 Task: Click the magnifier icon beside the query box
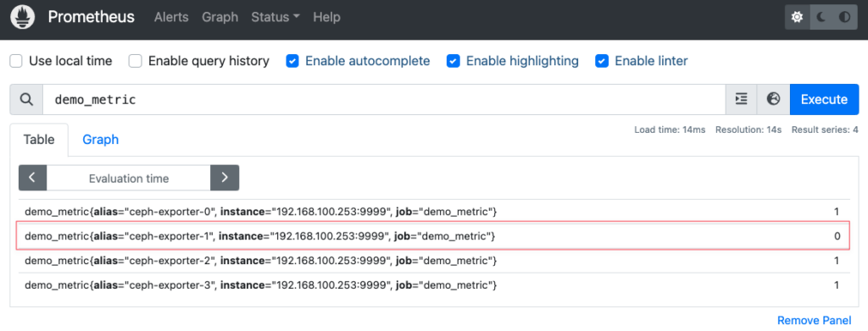[26, 99]
